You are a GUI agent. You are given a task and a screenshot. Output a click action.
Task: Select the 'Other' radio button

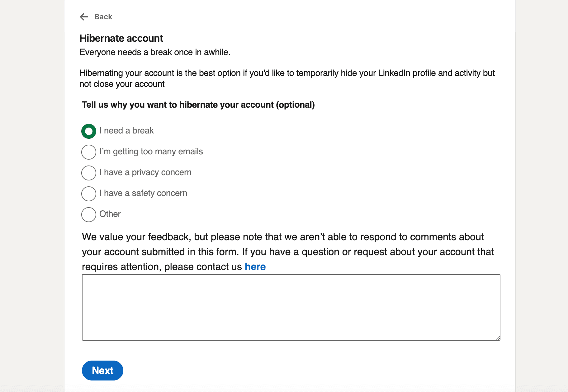tap(89, 215)
